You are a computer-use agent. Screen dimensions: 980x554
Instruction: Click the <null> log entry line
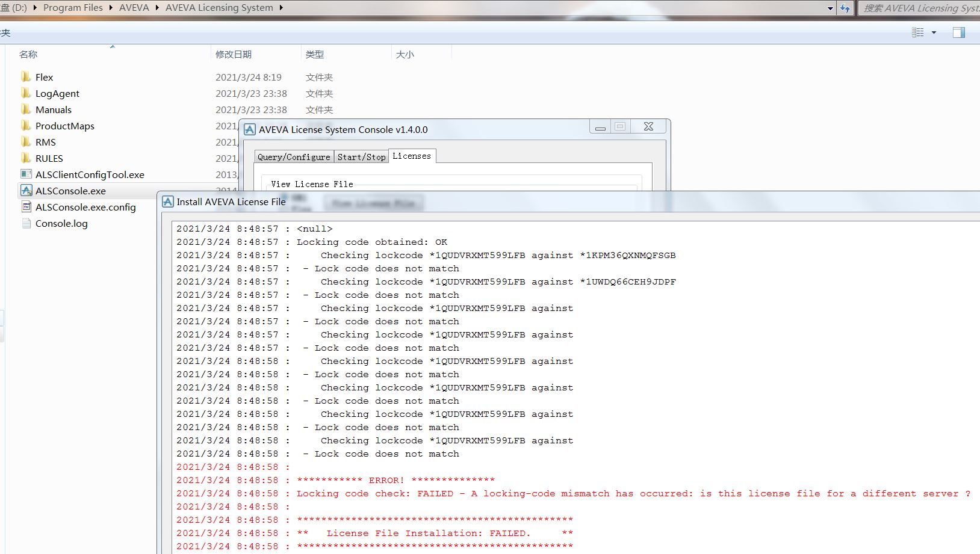click(x=254, y=229)
